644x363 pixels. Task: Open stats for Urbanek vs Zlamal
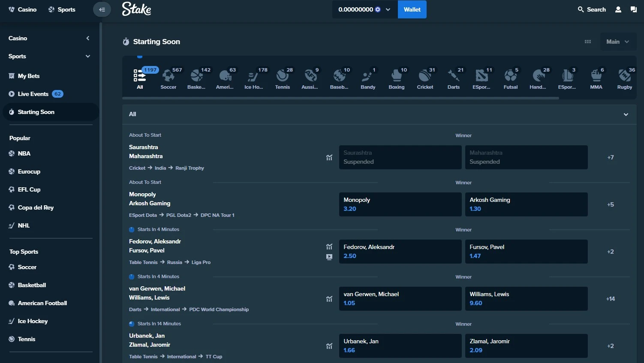[x=329, y=346]
